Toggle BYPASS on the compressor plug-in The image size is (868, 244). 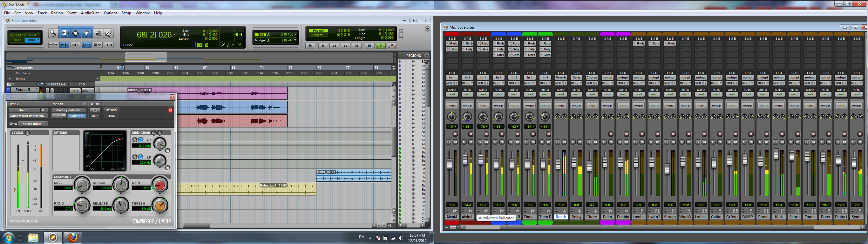111,110
